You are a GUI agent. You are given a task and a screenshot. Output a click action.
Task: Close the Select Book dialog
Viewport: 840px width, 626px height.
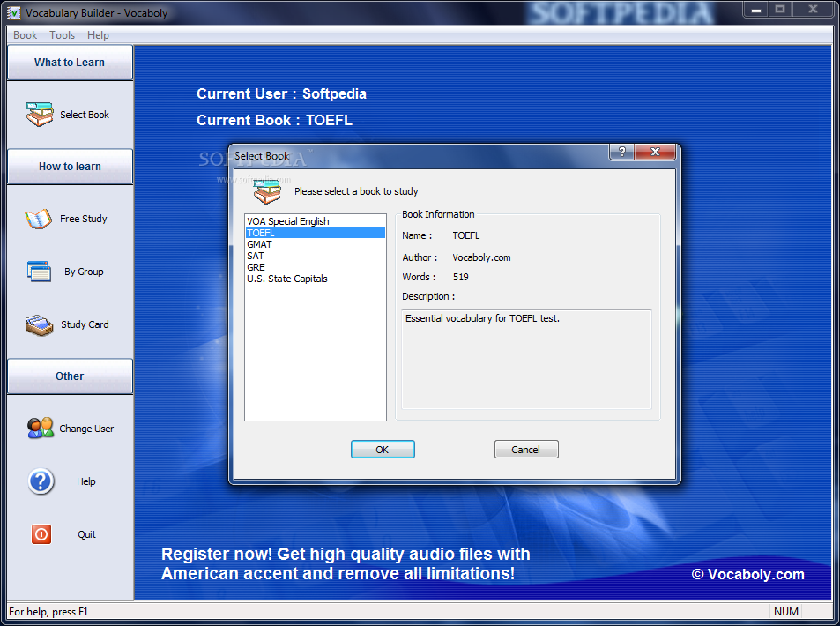point(655,152)
